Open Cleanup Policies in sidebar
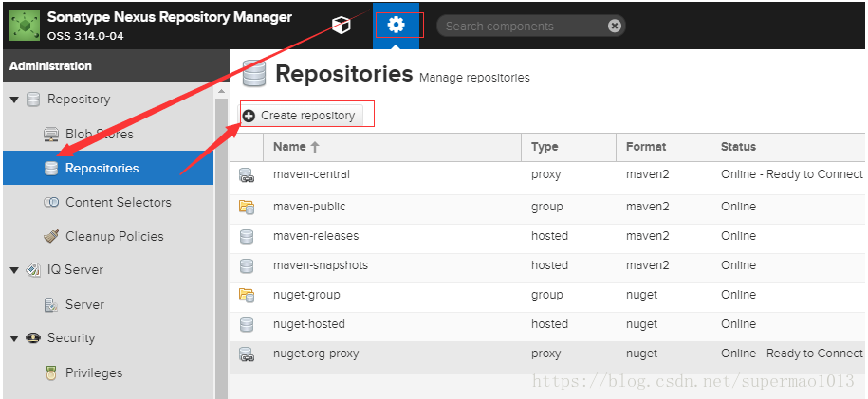The image size is (868, 399). [x=114, y=236]
